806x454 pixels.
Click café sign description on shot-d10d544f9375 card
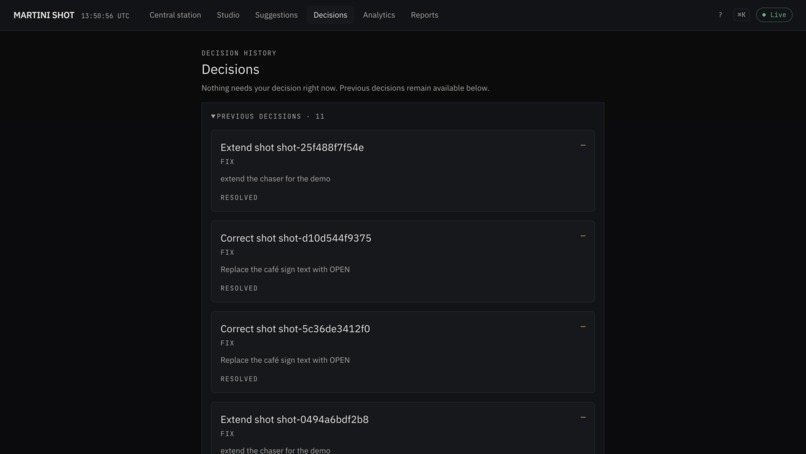click(285, 269)
